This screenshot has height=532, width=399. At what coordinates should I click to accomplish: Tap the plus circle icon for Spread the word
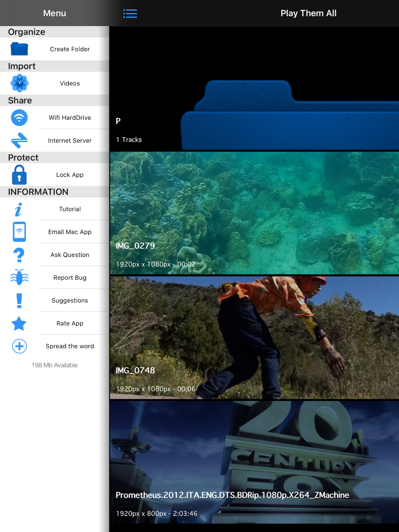(19, 346)
